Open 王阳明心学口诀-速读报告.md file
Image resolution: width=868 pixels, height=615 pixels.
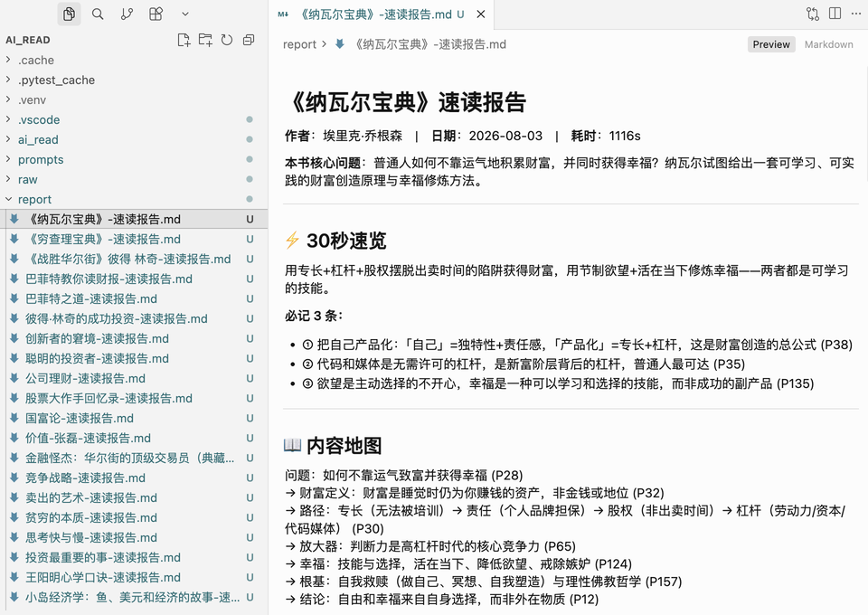tap(134, 578)
